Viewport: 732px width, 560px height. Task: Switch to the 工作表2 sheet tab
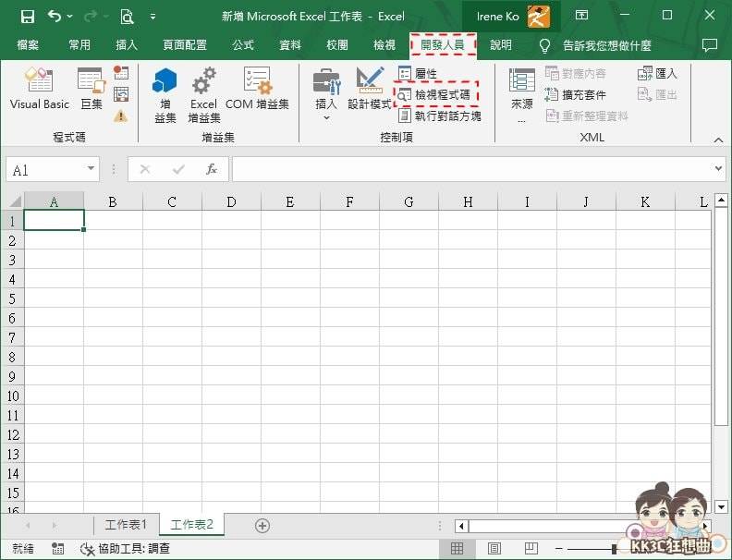click(x=192, y=525)
